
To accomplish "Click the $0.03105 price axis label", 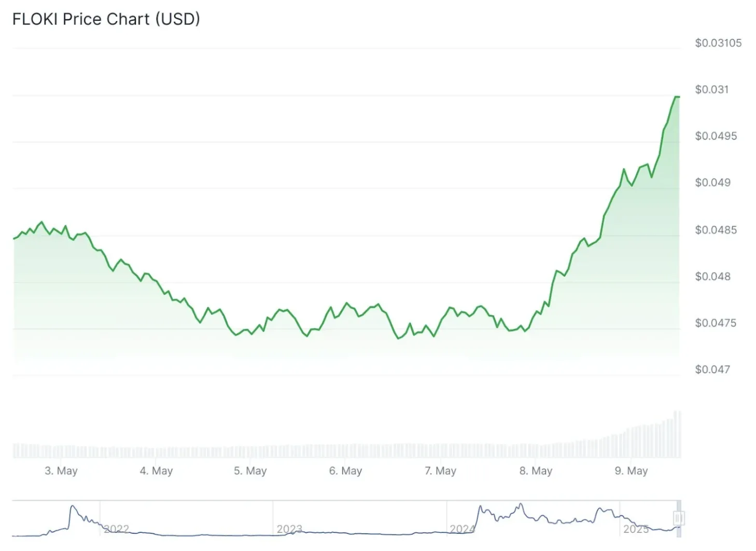I will [718, 43].
